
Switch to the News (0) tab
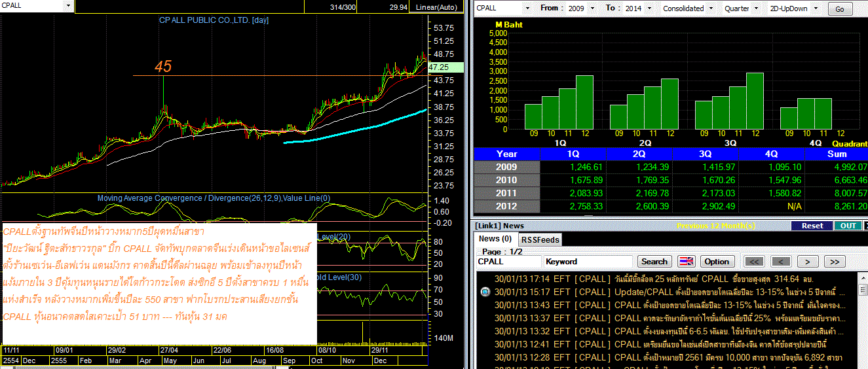coord(495,239)
